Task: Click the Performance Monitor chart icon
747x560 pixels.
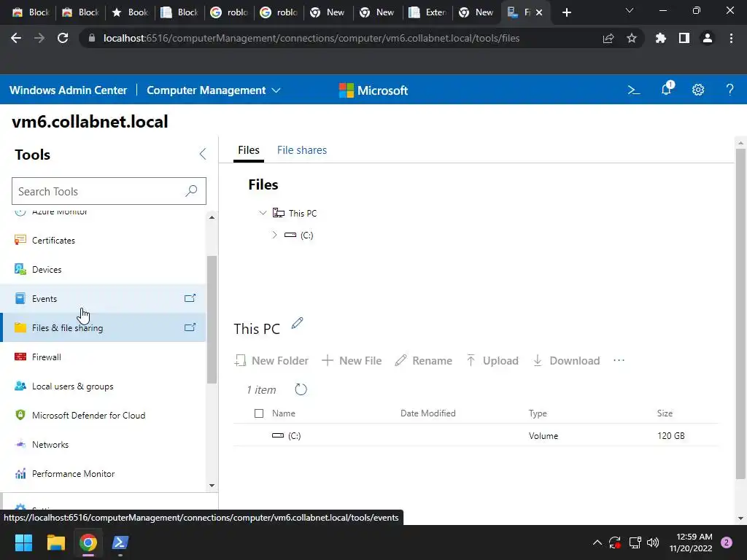Action: [x=20, y=473]
